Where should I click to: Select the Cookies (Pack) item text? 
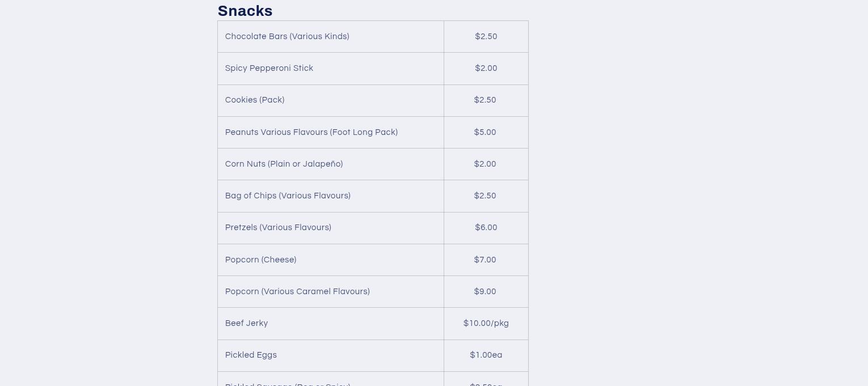pos(255,100)
